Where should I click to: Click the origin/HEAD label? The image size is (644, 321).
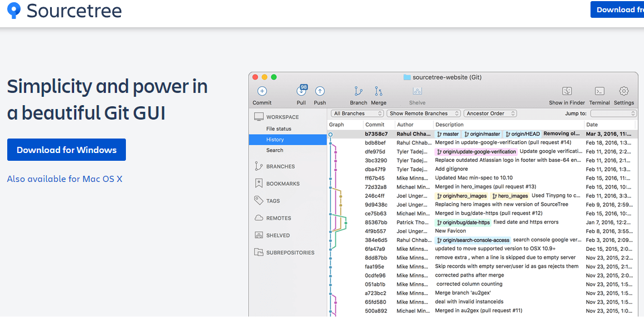click(523, 134)
